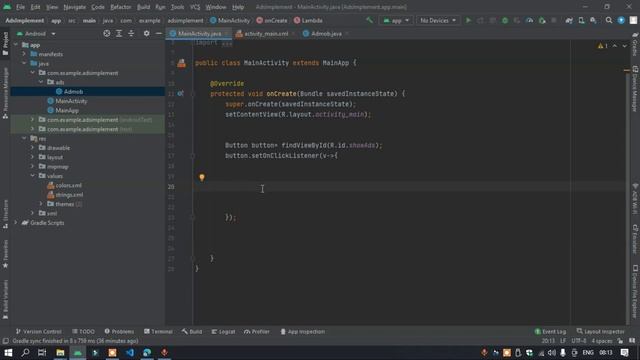640x360 pixels.
Task: Open project panel settings gear
Action: (x=147, y=33)
